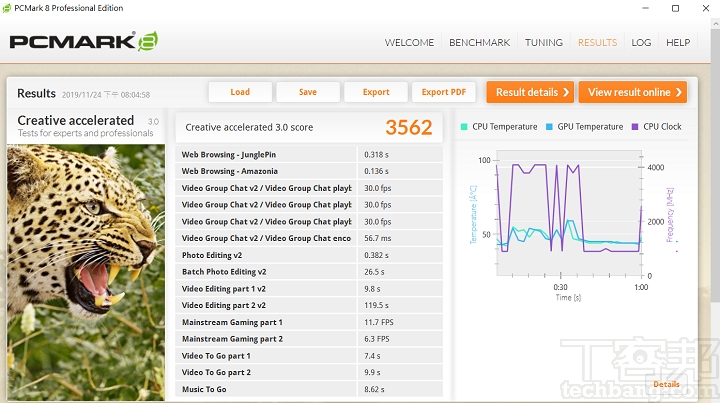The image size is (720, 403).
Task: Click the teal CPU Temperature legend swatch
Action: [465, 127]
